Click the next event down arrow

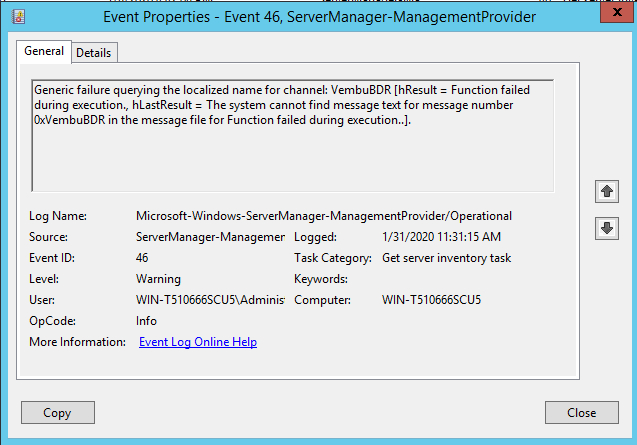click(606, 228)
